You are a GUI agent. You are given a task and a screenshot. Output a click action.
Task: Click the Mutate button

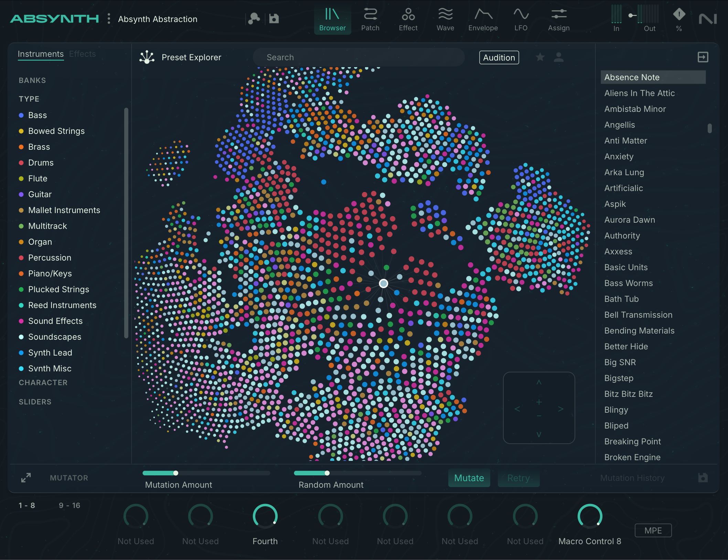click(x=469, y=478)
